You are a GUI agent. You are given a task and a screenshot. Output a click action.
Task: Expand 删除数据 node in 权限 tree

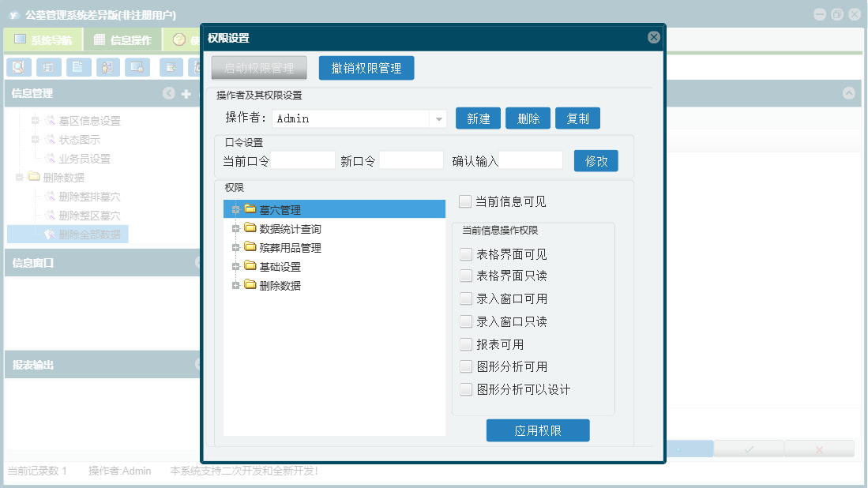point(236,286)
